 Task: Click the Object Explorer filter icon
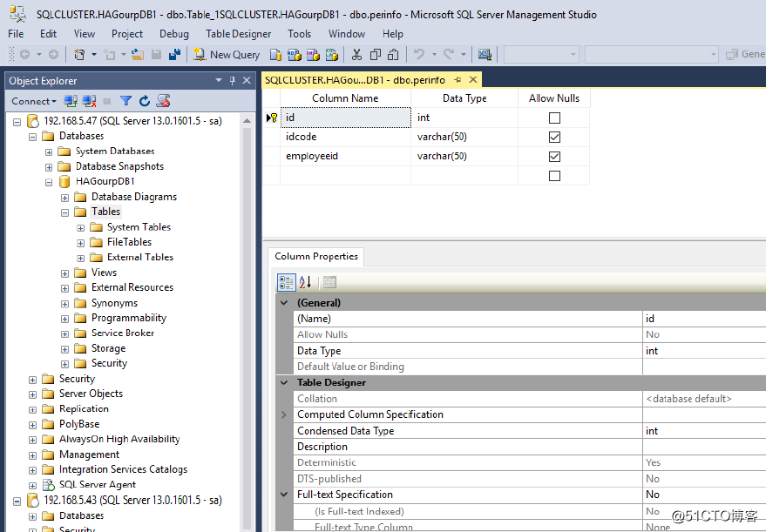(x=126, y=101)
